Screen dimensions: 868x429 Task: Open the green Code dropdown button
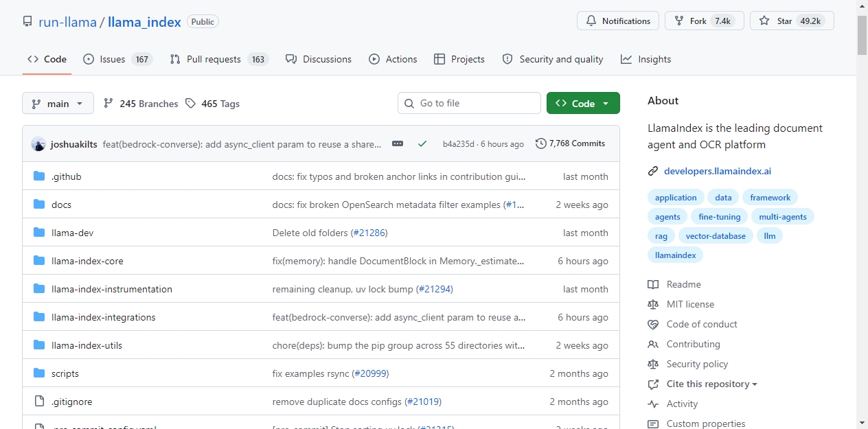583,103
